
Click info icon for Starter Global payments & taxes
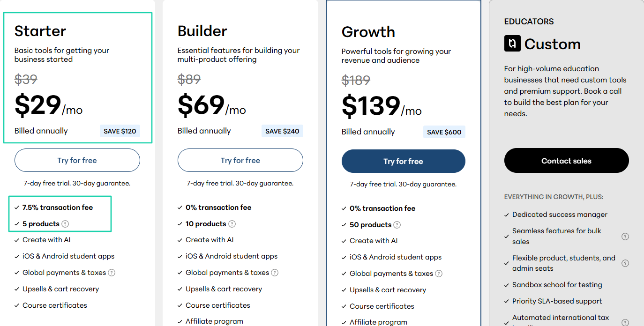[112, 273]
